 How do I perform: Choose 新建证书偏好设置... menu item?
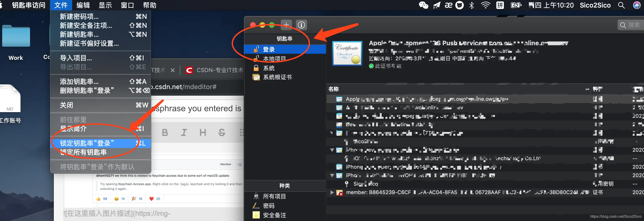(x=100, y=43)
